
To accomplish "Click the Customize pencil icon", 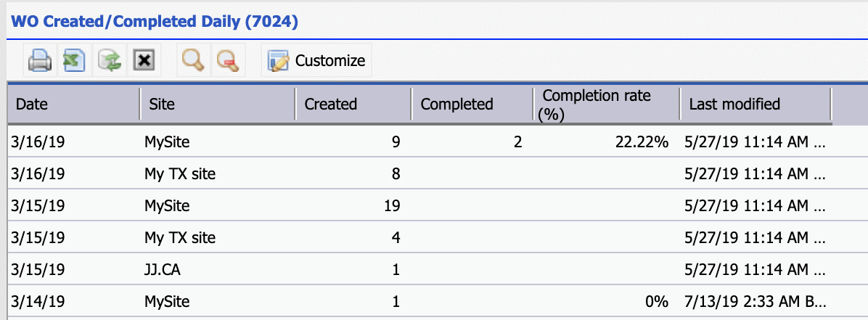I will 279,61.
